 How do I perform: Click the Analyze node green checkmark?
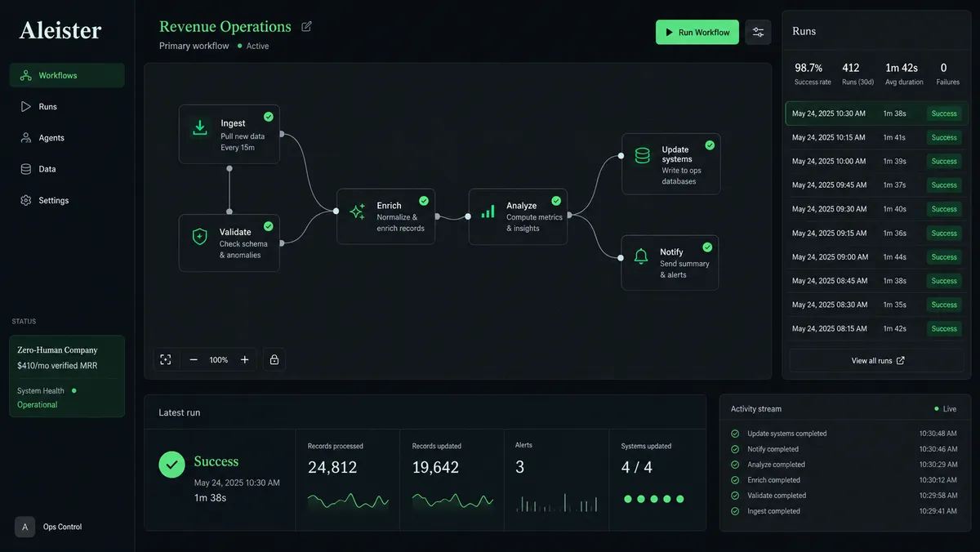click(x=556, y=200)
